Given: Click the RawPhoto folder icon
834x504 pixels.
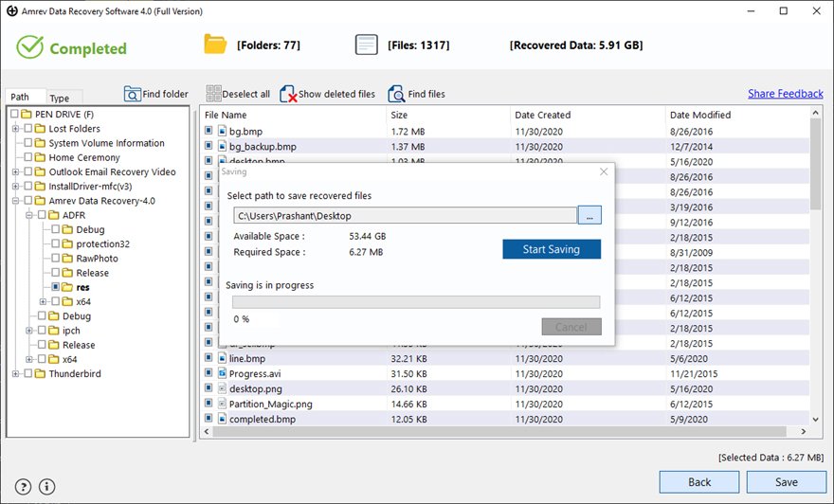Looking at the screenshot, I should [x=67, y=258].
